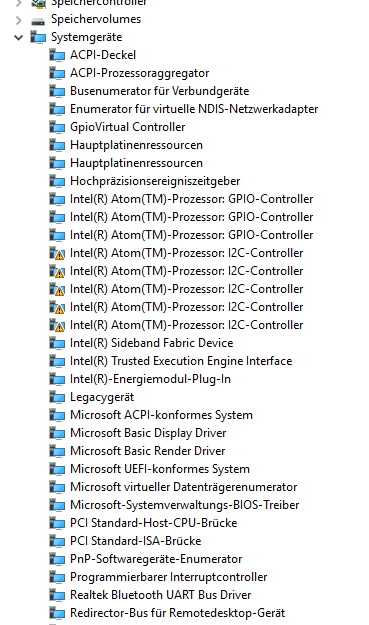369x625 pixels.
Task: Click the ACPI-Deckel device icon
Action: pos(57,55)
